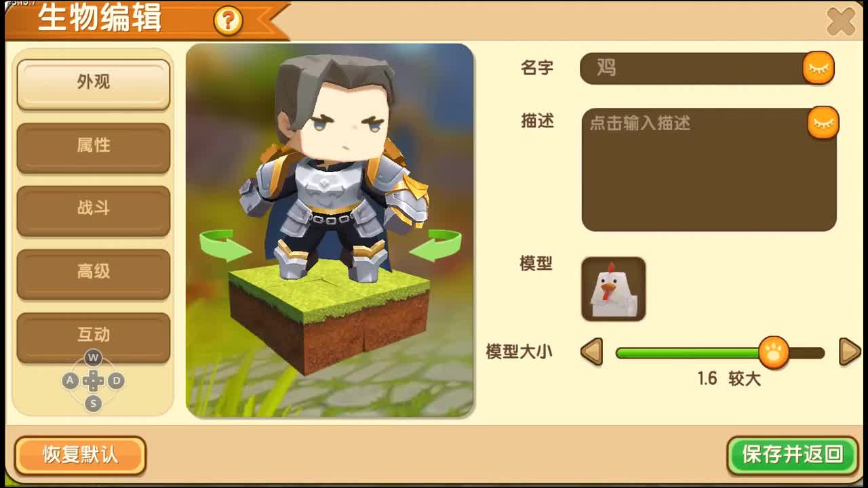Tap the W key on virtual pad
Viewport: 868px width, 488px height.
click(93, 357)
